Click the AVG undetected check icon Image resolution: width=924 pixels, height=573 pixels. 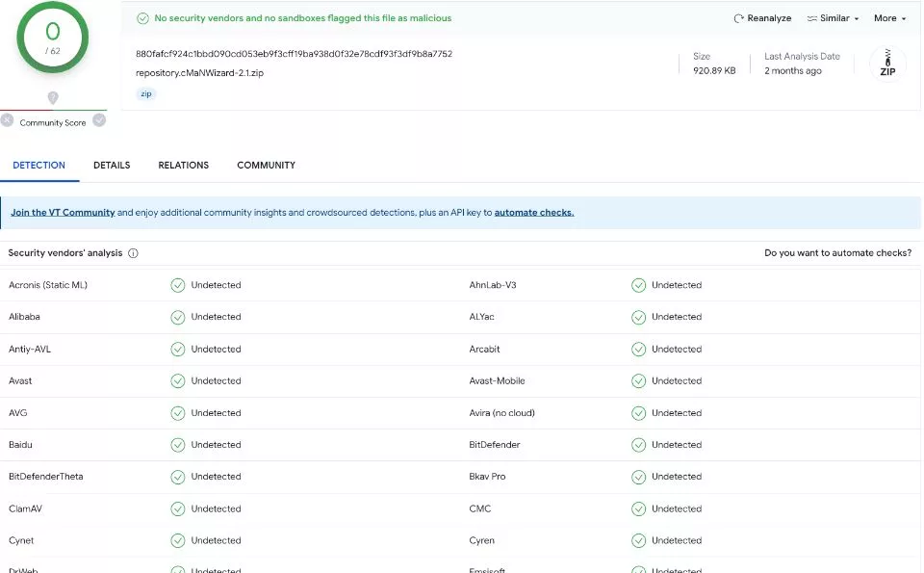point(178,412)
